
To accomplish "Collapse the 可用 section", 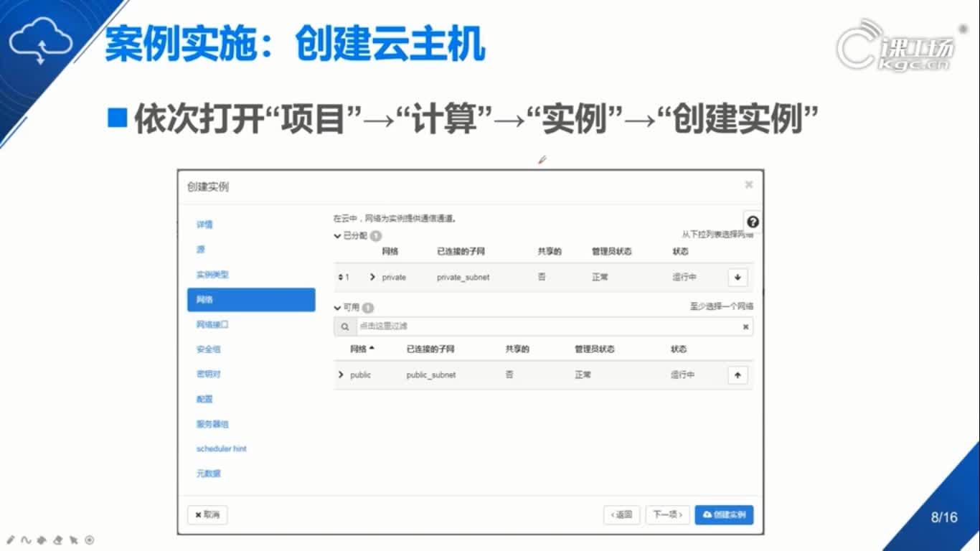I will pos(336,307).
